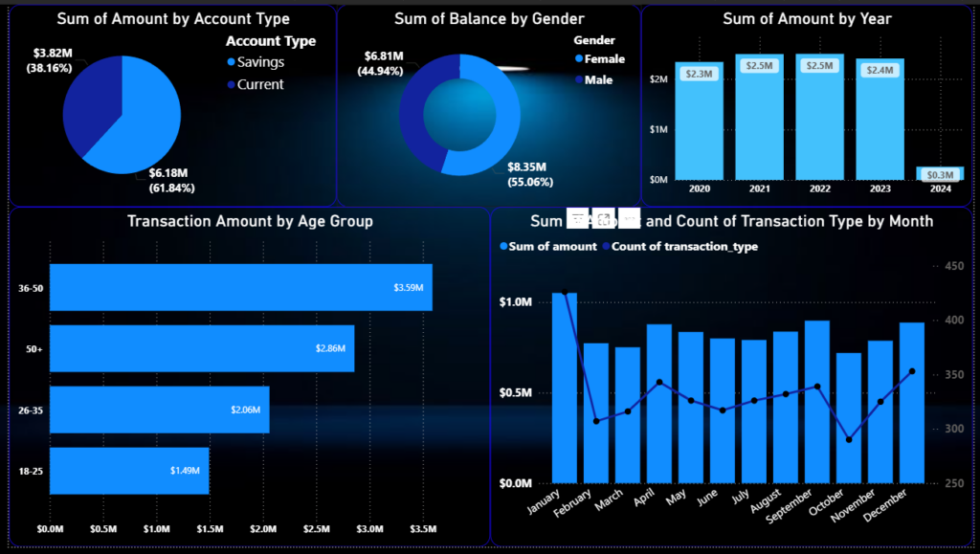The image size is (980, 554).
Task: Click the Gender legend heading
Action: pyautogui.click(x=594, y=40)
